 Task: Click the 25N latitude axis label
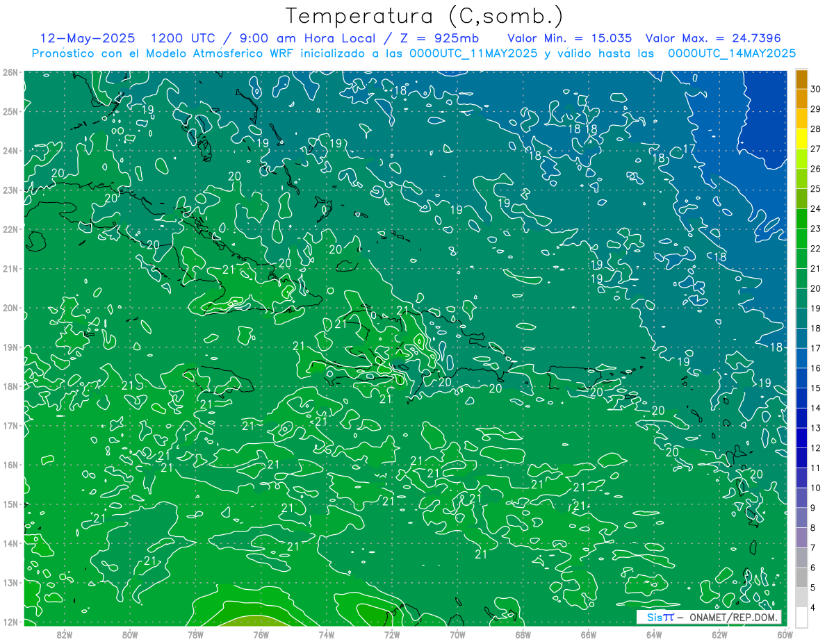(x=10, y=111)
